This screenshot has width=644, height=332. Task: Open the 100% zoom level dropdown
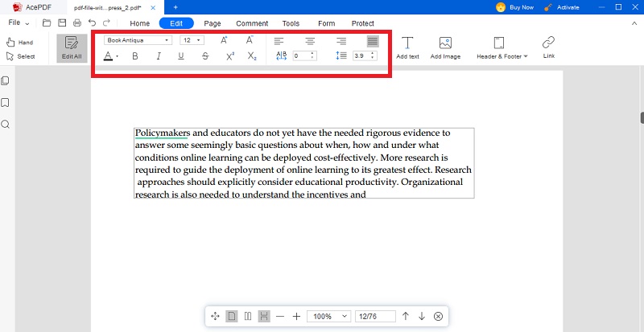click(328, 316)
